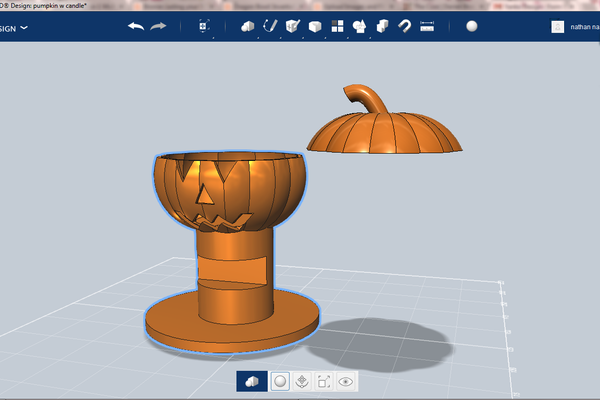Image resolution: width=600 pixels, height=400 pixels.
Task: Open the Primitives shapes tool
Action: (248, 27)
